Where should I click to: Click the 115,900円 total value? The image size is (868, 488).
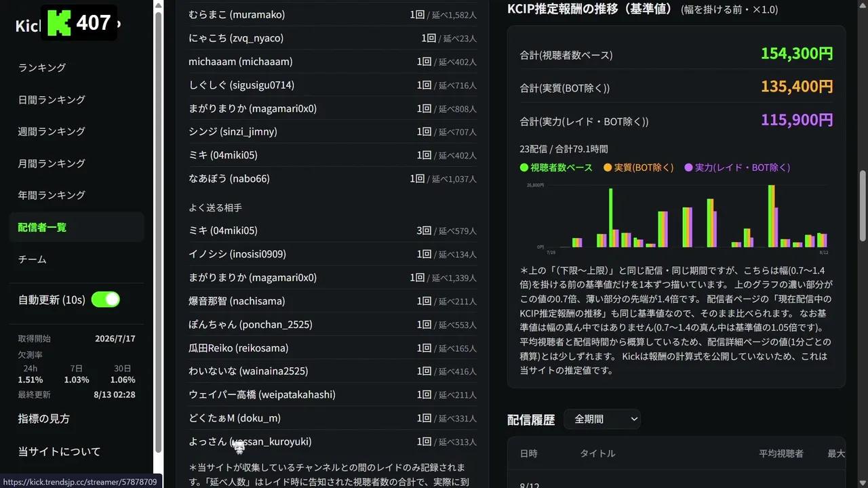coord(797,120)
